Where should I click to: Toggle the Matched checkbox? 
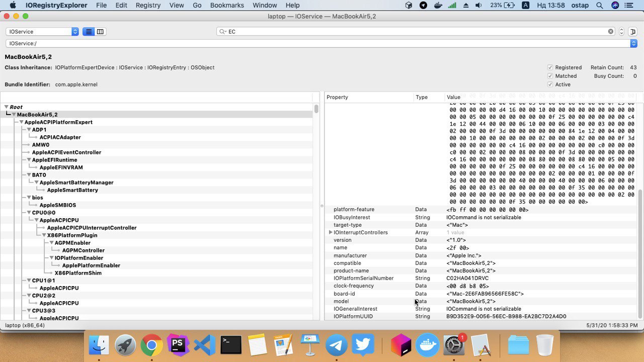[550, 76]
